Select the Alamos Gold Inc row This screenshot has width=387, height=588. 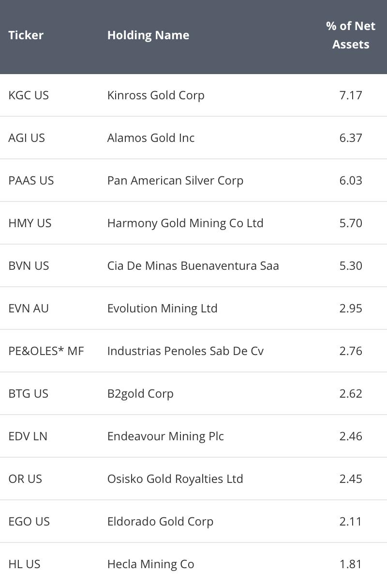tap(193, 138)
